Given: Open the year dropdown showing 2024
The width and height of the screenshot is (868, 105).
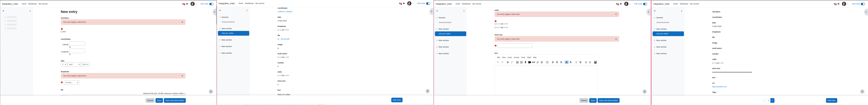Looking at the screenshot, I should [x=85, y=64].
